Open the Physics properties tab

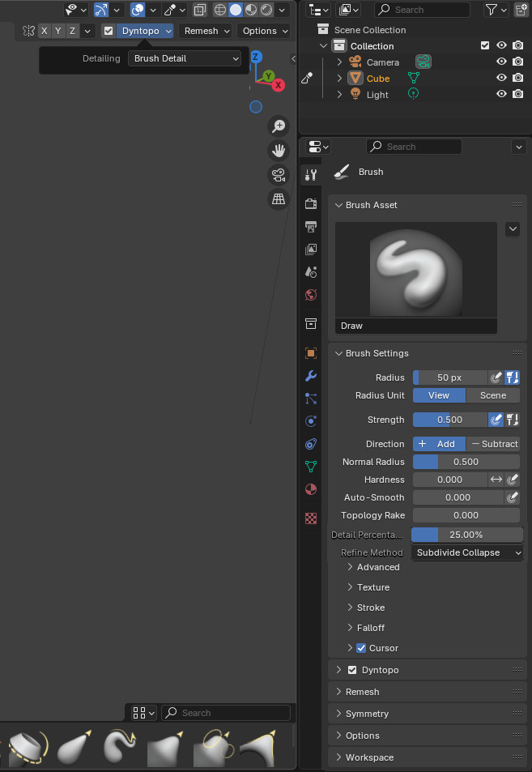point(311,421)
